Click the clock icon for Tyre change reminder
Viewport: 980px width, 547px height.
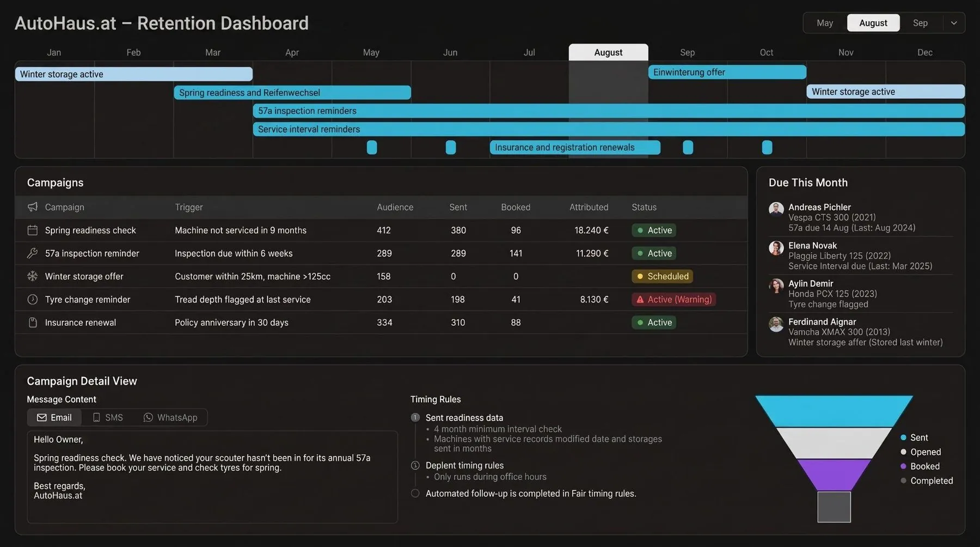(x=33, y=300)
